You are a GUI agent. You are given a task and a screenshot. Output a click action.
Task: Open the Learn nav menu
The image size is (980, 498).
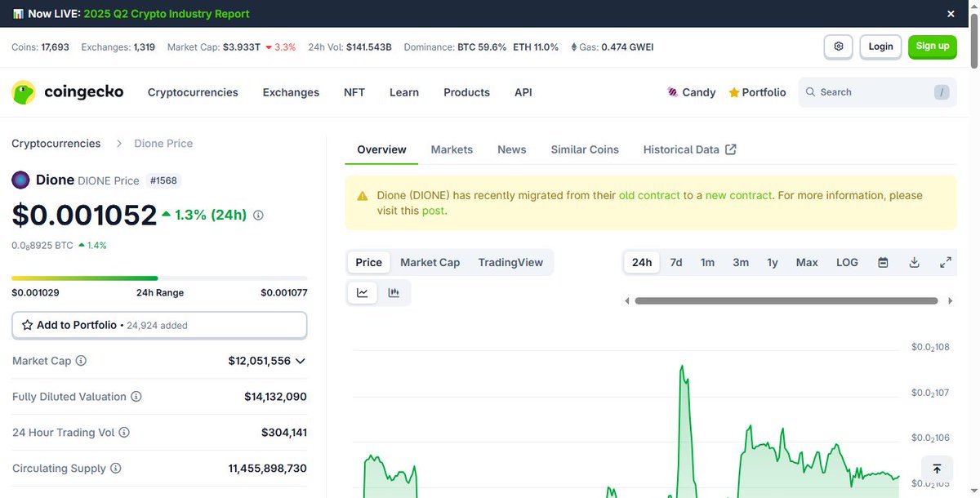[404, 92]
